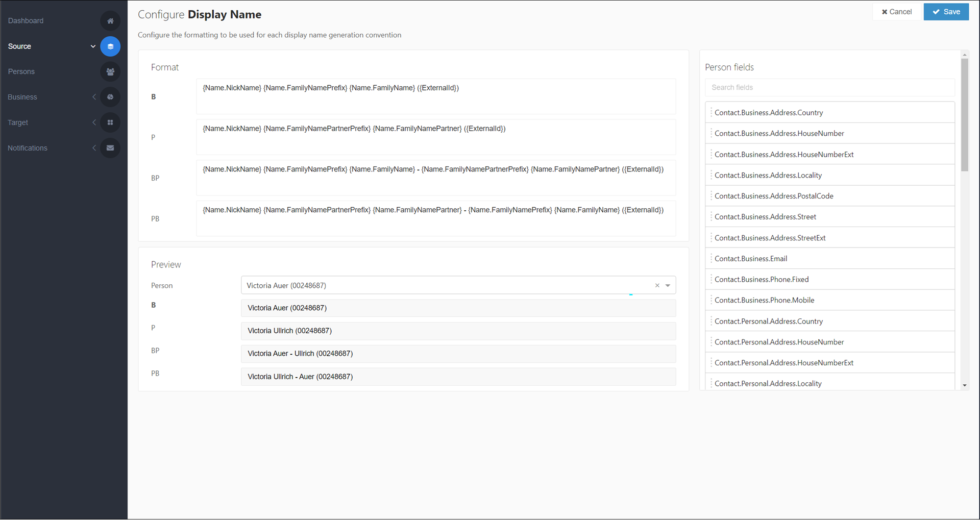Image resolution: width=980 pixels, height=520 pixels.
Task: Select Contact.Personal.Address.HouseNumber field
Action: (x=830, y=342)
